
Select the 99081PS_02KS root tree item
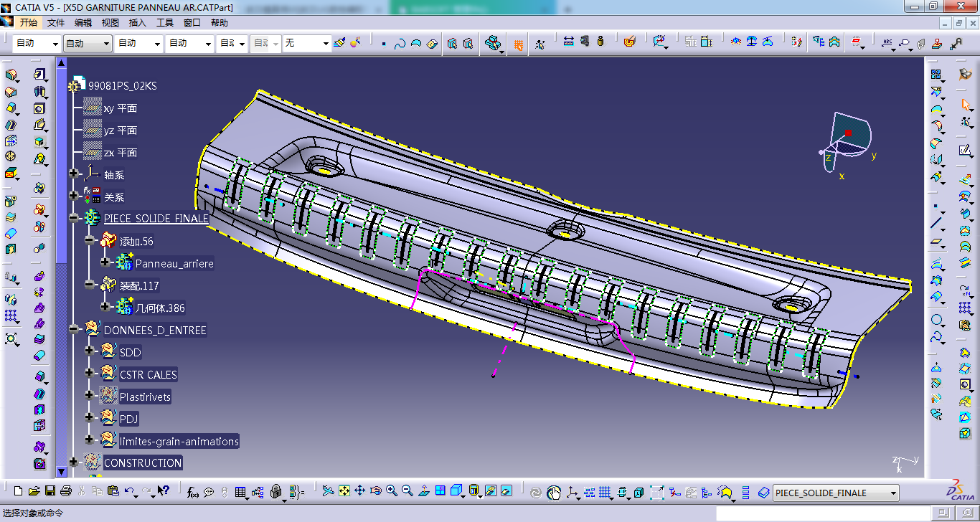pos(123,86)
